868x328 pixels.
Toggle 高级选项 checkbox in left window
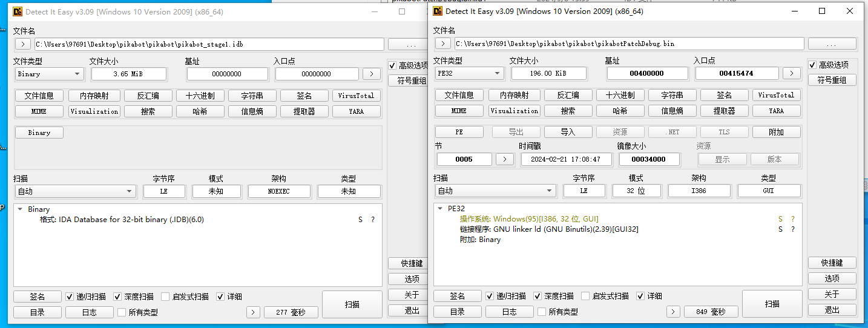tap(392, 65)
